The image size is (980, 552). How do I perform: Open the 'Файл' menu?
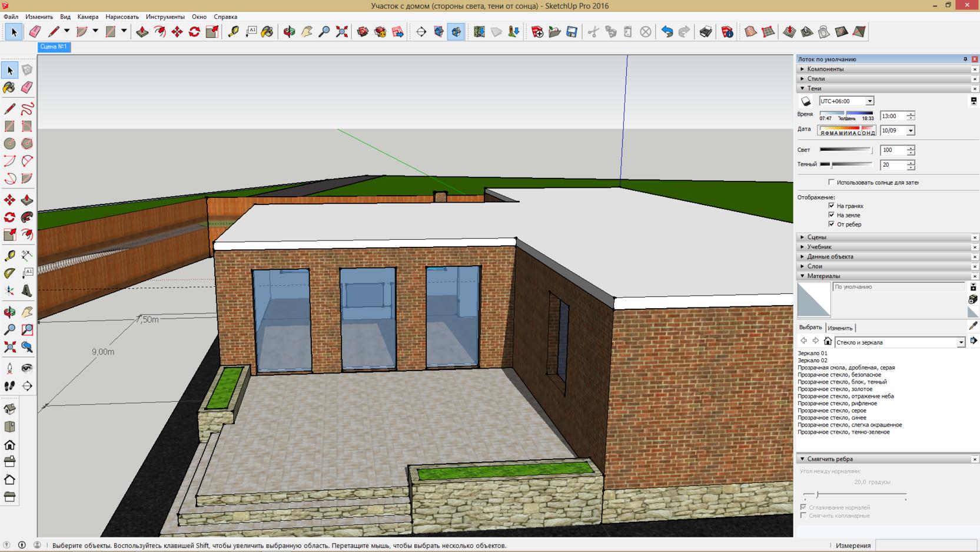pyautogui.click(x=11, y=16)
